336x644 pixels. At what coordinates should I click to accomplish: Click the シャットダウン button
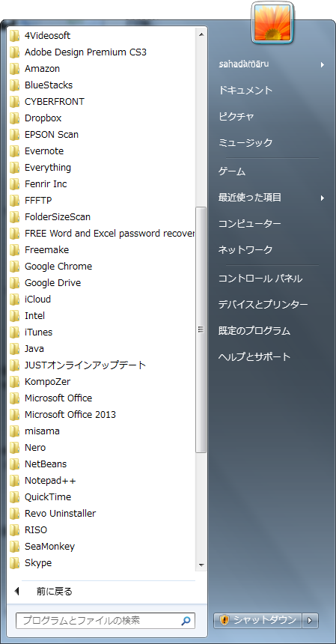point(258,621)
